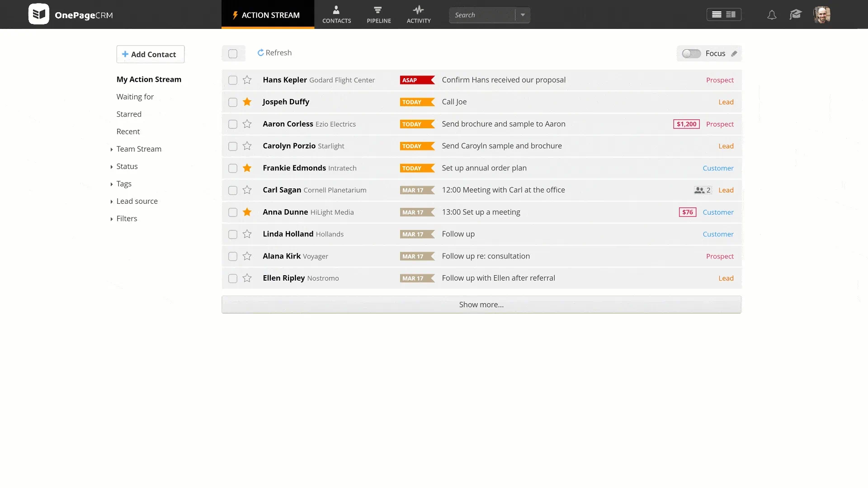Open the user profile avatar
This screenshot has height=488, width=868.
coord(822,14)
